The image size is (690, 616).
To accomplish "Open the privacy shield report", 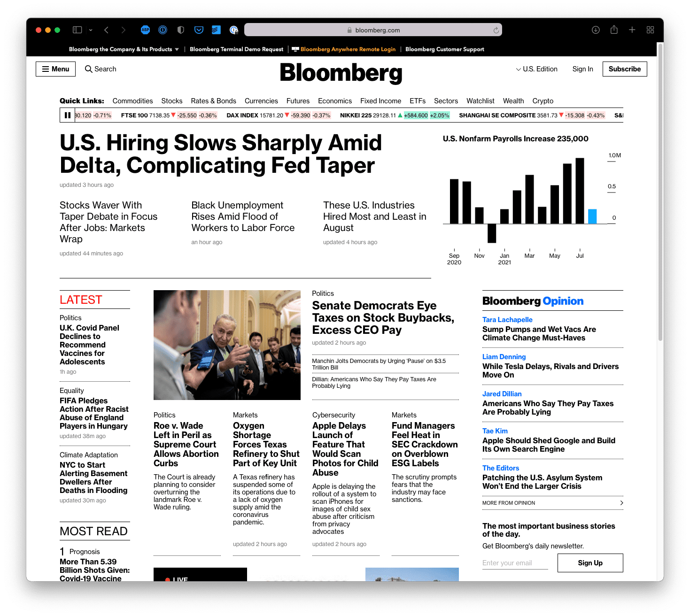I will point(180,30).
